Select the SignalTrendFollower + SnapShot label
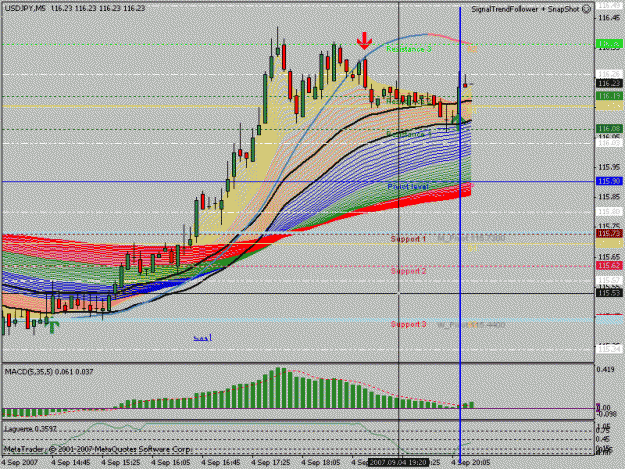Viewport: 625px width, 469px height. click(x=525, y=9)
